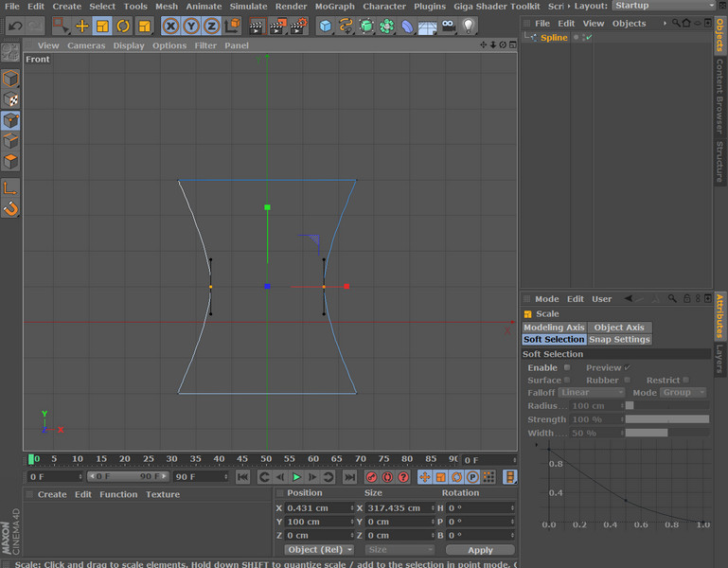This screenshot has width=728, height=568.
Task: Switch to the Snap Settings tab
Action: click(x=619, y=339)
